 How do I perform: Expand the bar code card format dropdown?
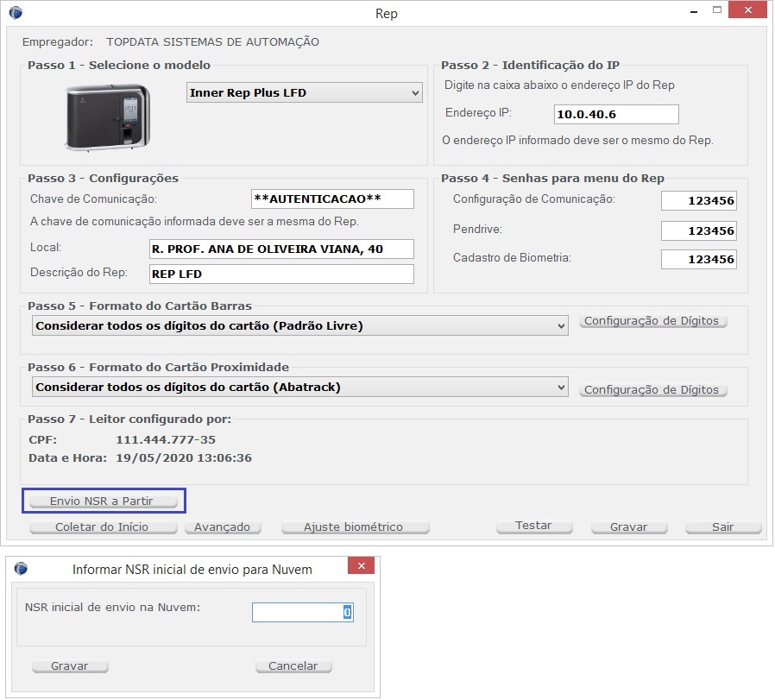300,325
